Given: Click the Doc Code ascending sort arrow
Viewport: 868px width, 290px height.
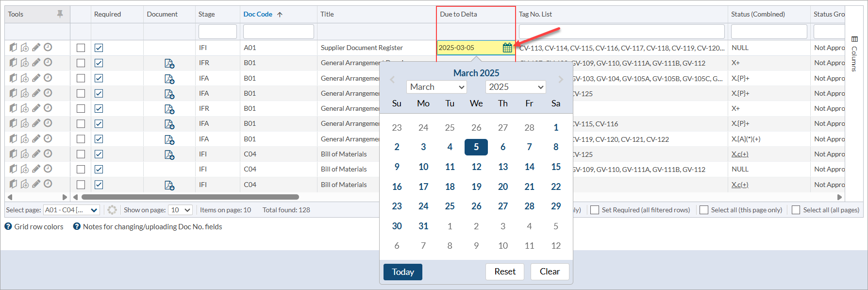Looking at the screenshot, I should [280, 15].
